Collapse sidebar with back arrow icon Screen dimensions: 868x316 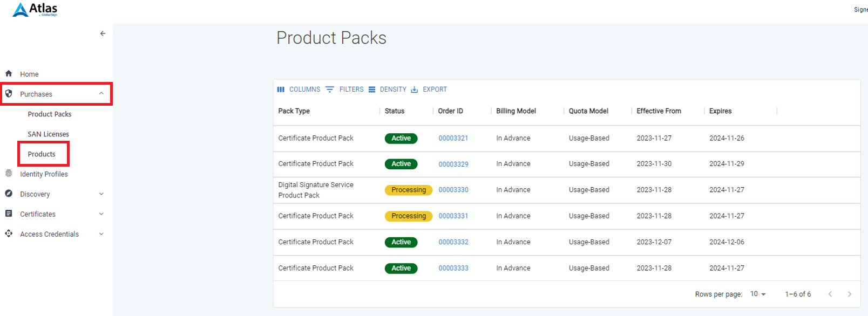(103, 33)
